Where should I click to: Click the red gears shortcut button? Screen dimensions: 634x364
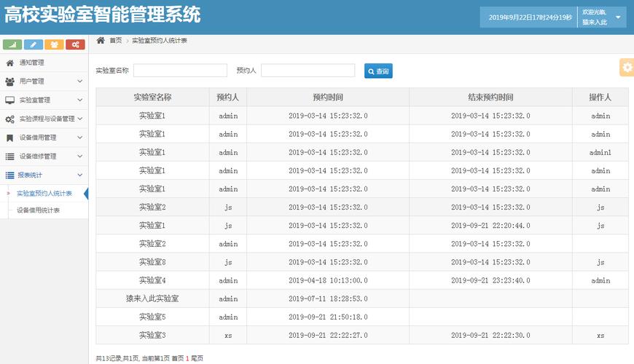click(75, 44)
